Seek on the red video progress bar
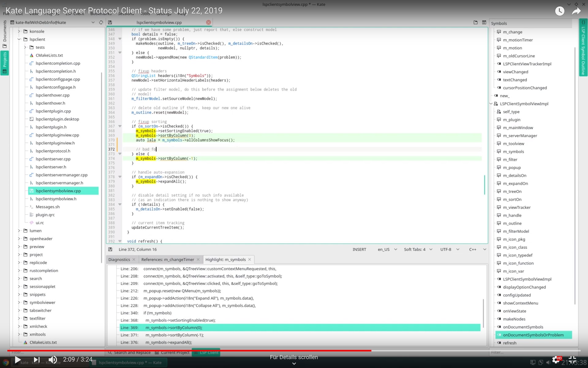Image resolution: width=588 pixels, height=368 pixels. [294, 350]
